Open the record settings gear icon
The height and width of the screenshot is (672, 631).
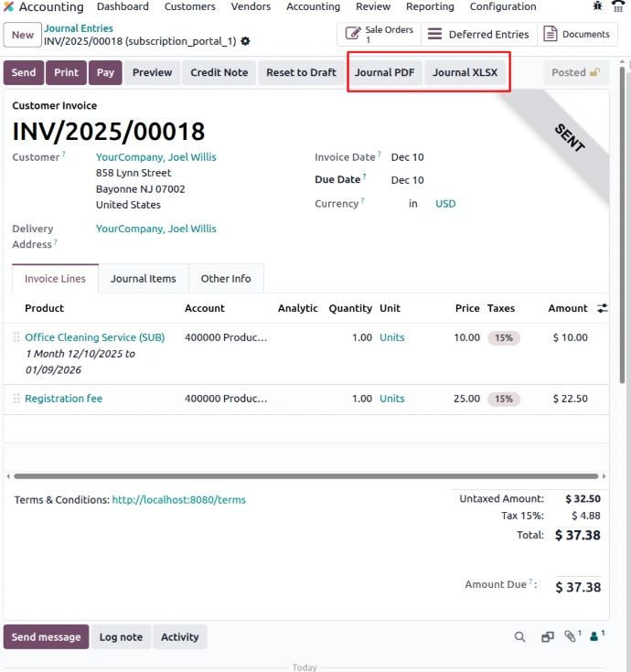(x=245, y=42)
